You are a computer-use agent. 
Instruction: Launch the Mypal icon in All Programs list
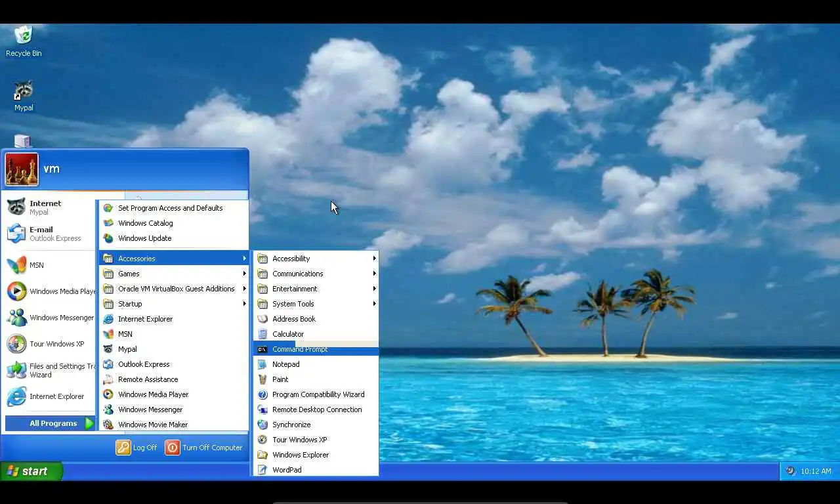108,349
